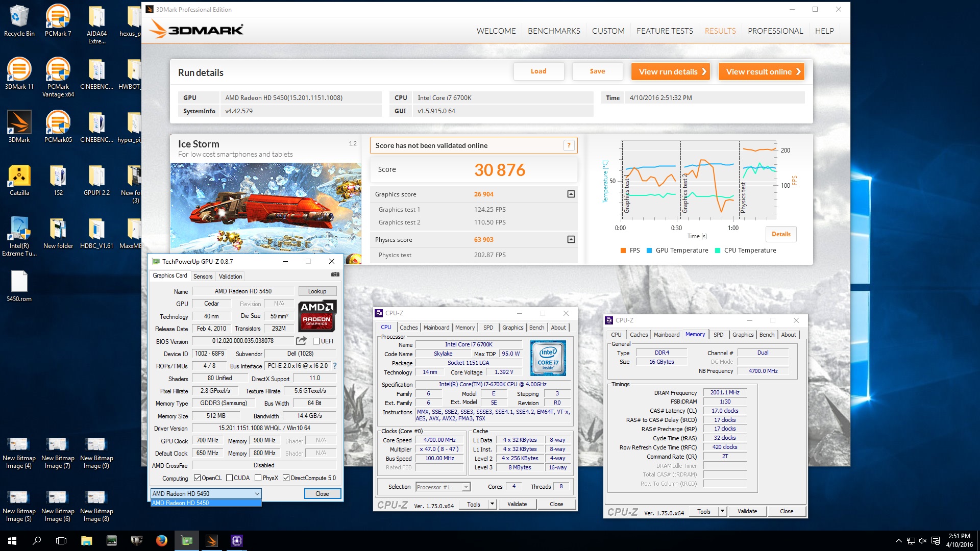Click the Save button in Run details

[x=597, y=71]
